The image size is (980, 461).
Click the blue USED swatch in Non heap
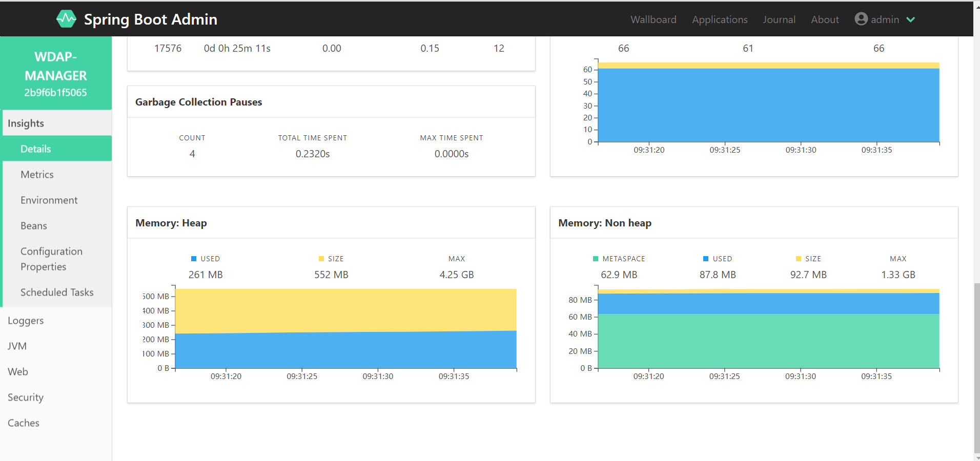click(x=706, y=259)
